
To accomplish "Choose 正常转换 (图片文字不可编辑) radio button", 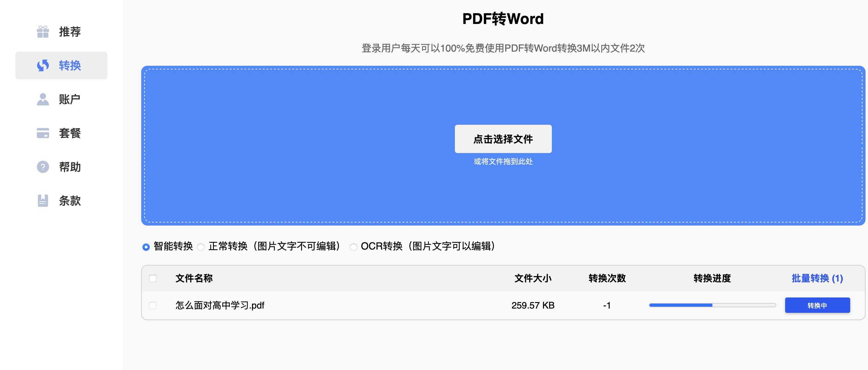I will [201, 247].
